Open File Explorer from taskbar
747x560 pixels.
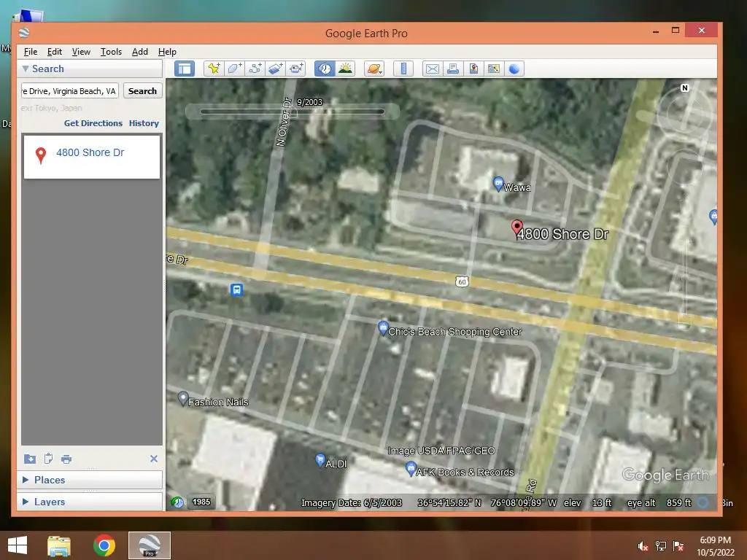[x=59, y=545]
